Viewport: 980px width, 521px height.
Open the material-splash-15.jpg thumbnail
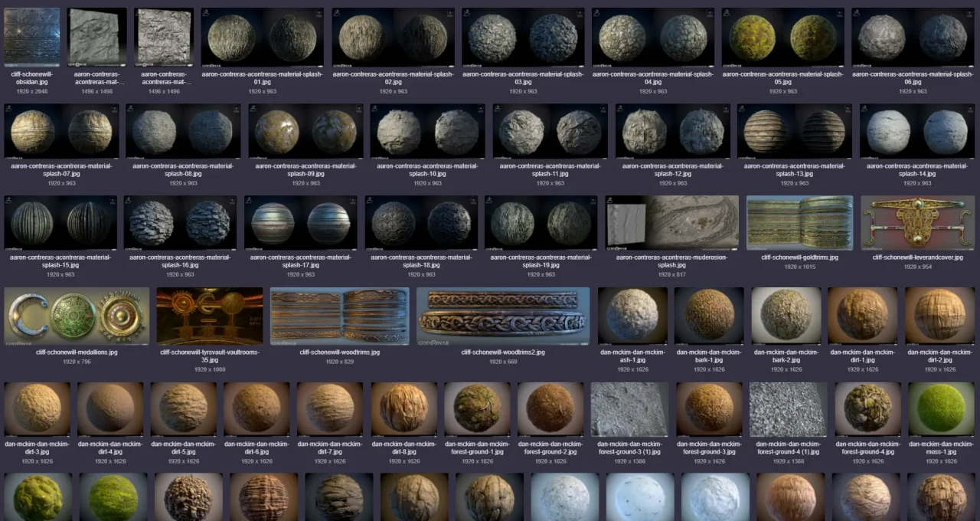point(60,222)
